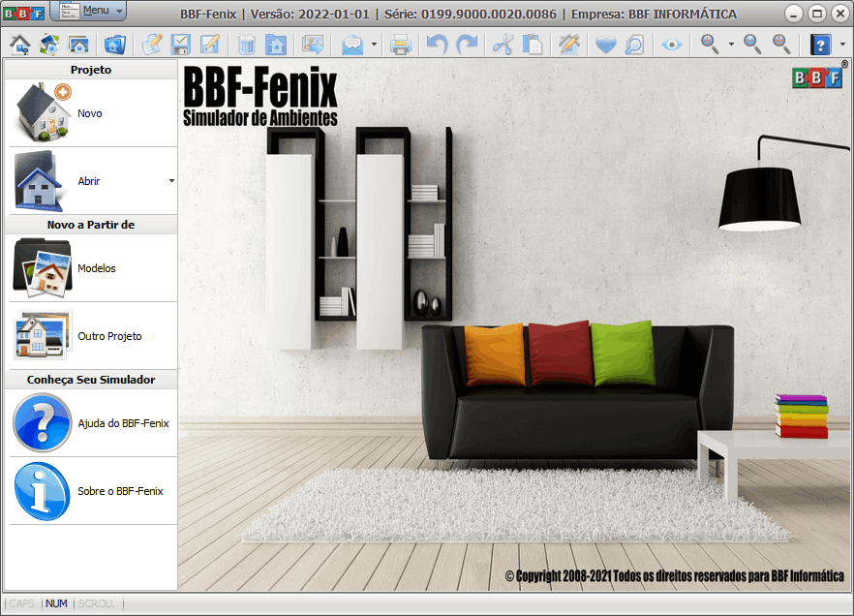
Task: Click the BBF logo in the title bar
Action: coord(23,13)
